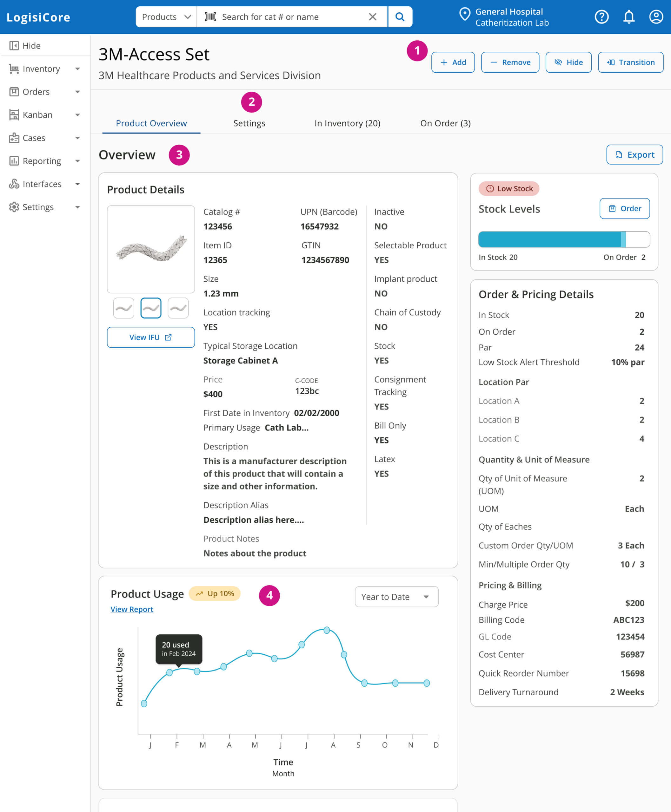Click the barcode scan icon in search
The width and height of the screenshot is (671, 812).
(210, 16)
